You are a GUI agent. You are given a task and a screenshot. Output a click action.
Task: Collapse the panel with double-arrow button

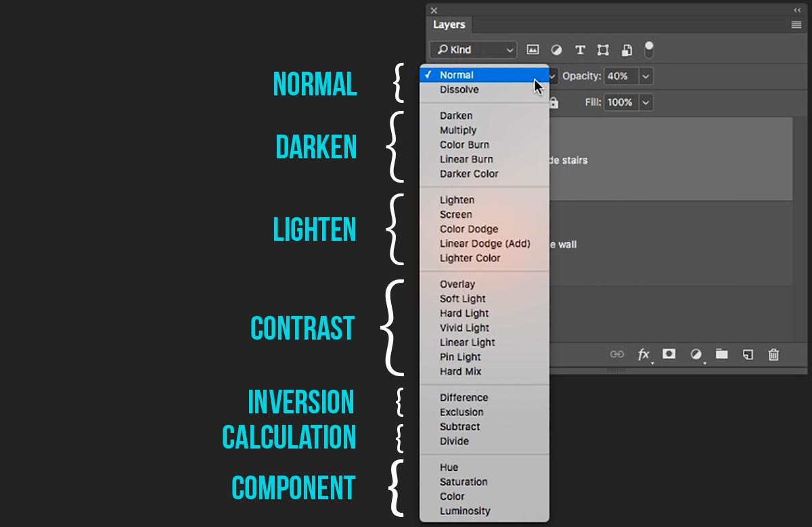[797, 9]
